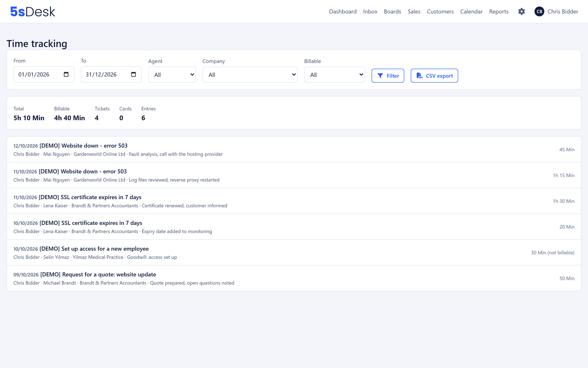Open the From date calendar picker icon
Viewport: 588px width, 368px height.
click(x=66, y=74)
